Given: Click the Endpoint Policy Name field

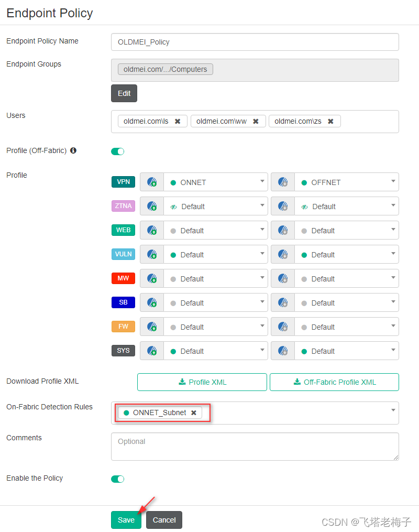Looking at the screenshot, I should 255,42.
